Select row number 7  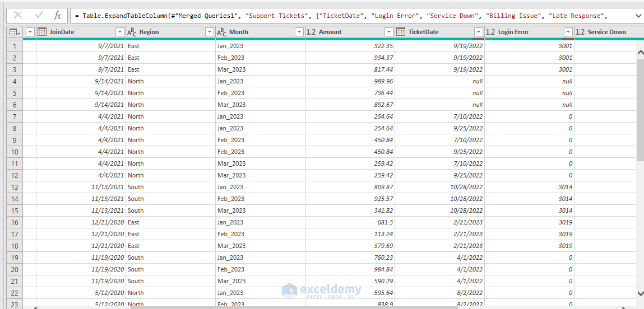tap(15, 116)
